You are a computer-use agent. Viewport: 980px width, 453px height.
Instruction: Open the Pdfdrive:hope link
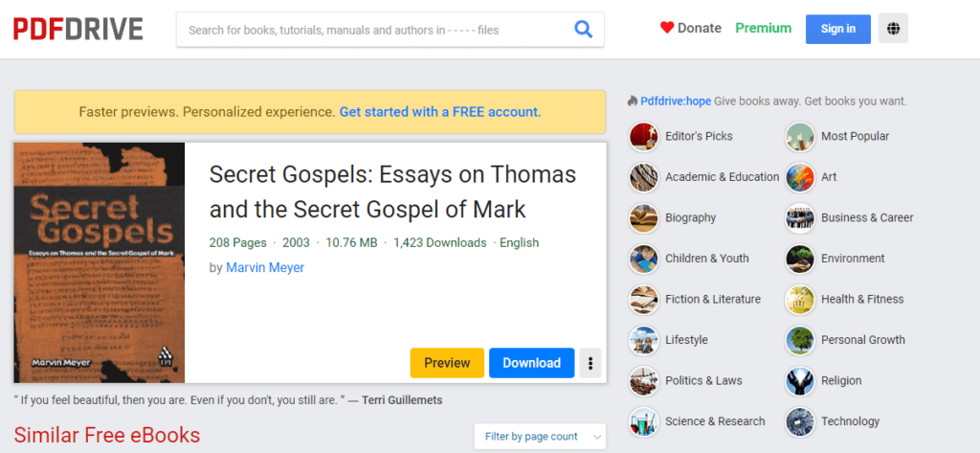(x=676, y=102)
